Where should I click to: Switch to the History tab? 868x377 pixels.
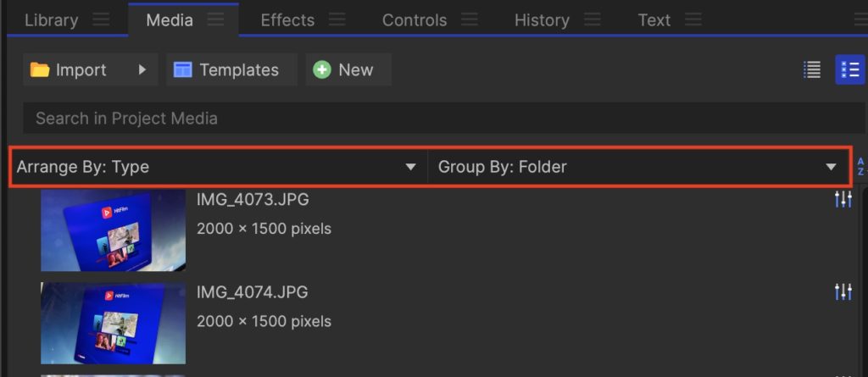(541, 20)
